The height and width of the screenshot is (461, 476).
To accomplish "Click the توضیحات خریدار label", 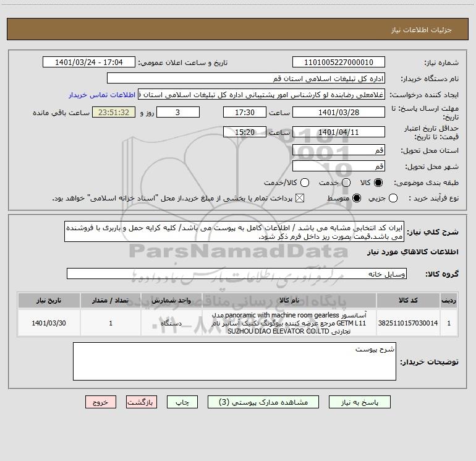I will coord(429,361).
